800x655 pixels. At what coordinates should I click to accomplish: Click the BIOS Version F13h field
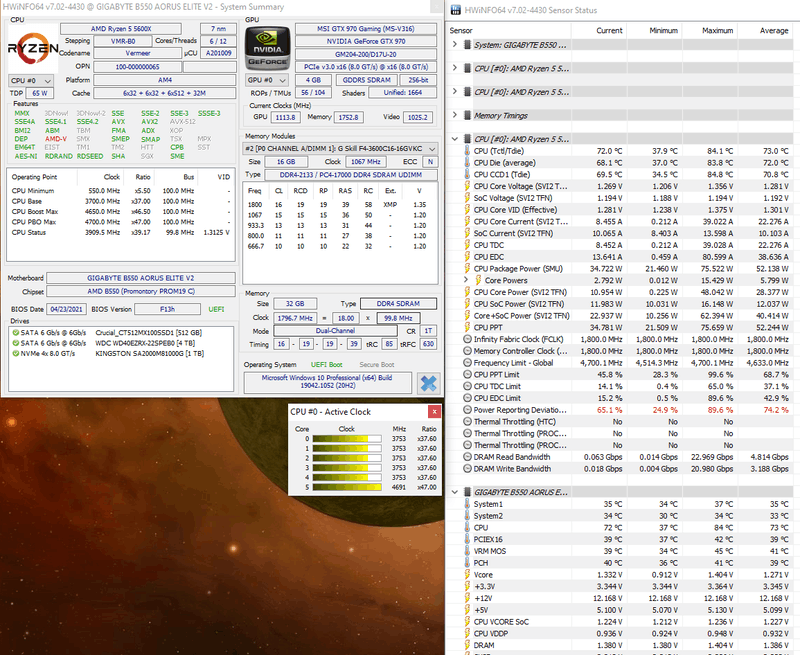pyautogui.click(x=167, y=309)
